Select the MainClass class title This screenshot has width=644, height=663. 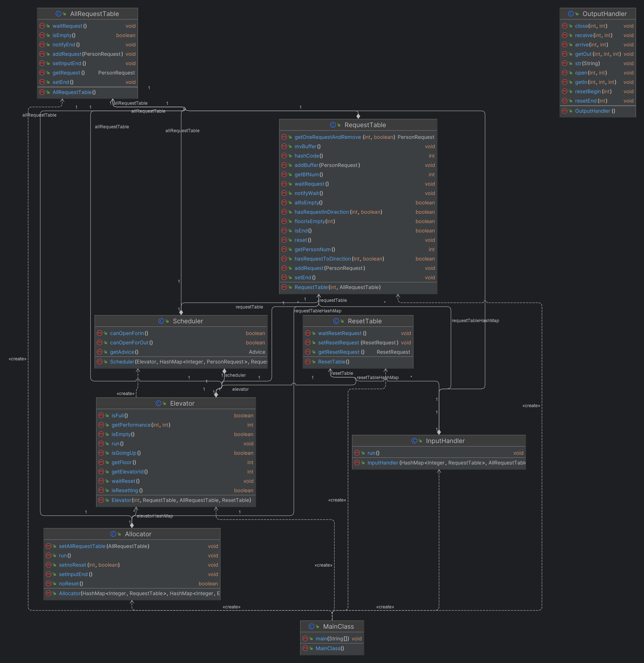[338, 627]
